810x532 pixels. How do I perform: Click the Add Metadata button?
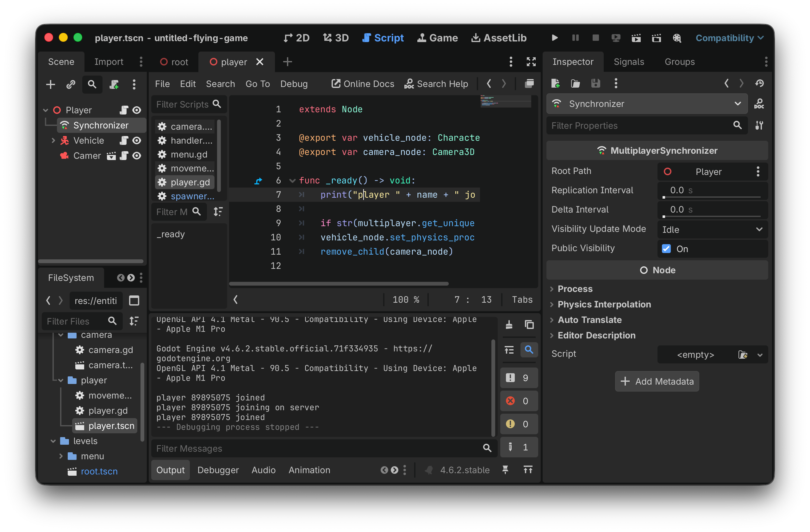pos(657,381)
